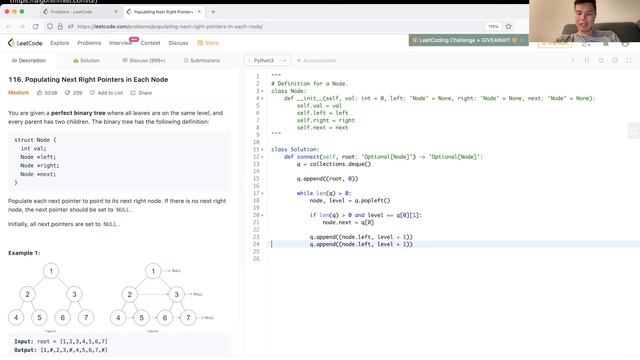The width and height of the screenshot is (640, 360).
Task: Click the Premium button
Action: [555, 43]
